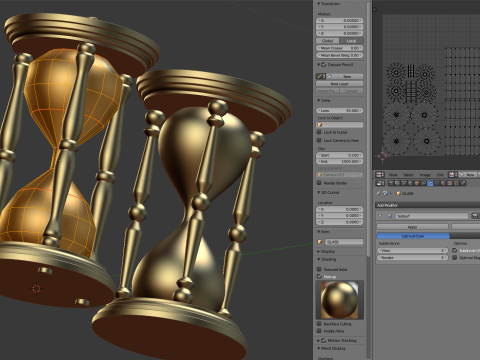The width and height of the screenshot is (480, 360).
Task: Collapse the Shading panel
Action: coord(319,259)
